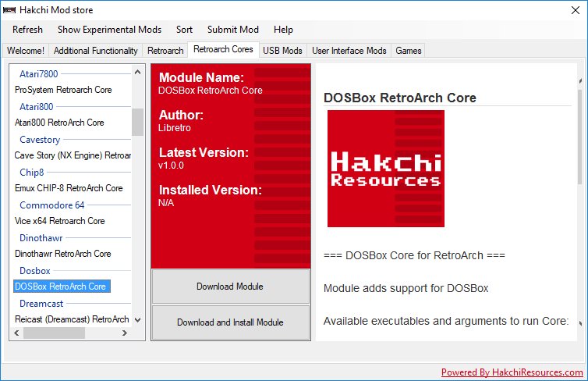This screenshot has width=588, height=381.
Task: Select Dinothawr RetroArch Core in list
Action: [x=63, y=254]
